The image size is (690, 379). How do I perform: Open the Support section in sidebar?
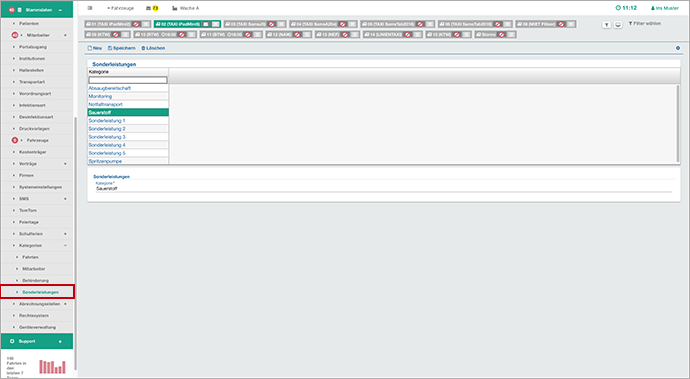click(x=37, y=341)
